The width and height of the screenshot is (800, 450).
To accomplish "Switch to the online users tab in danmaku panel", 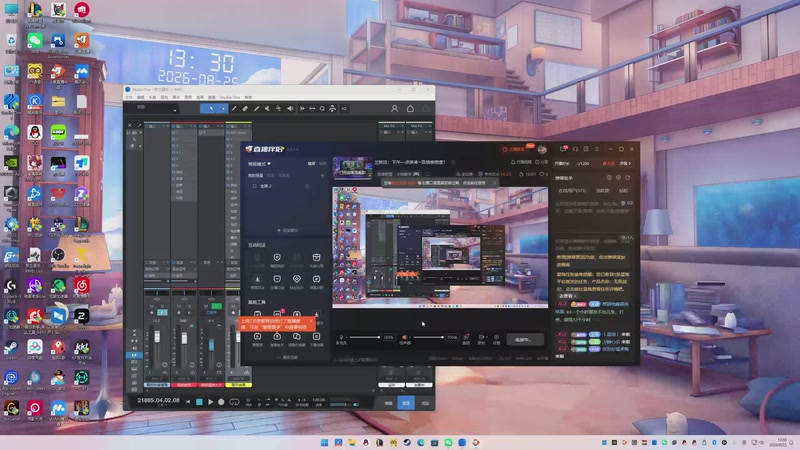I will (x=572, y=191).
